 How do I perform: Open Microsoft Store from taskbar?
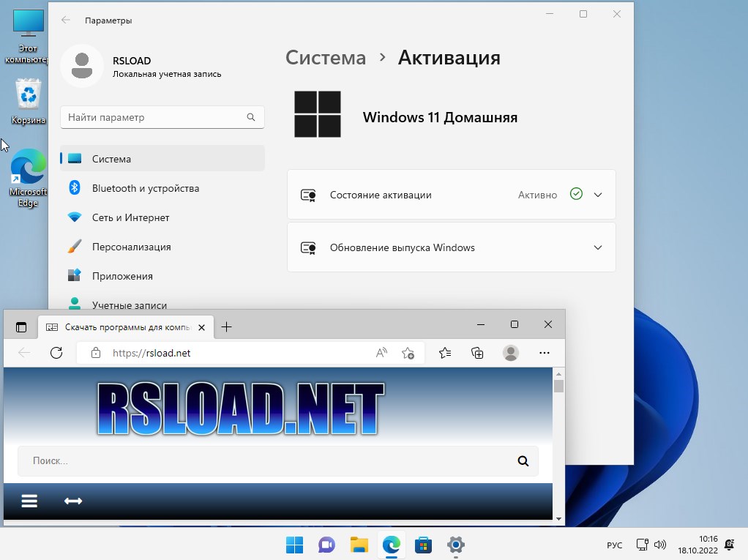click(423, 545)
